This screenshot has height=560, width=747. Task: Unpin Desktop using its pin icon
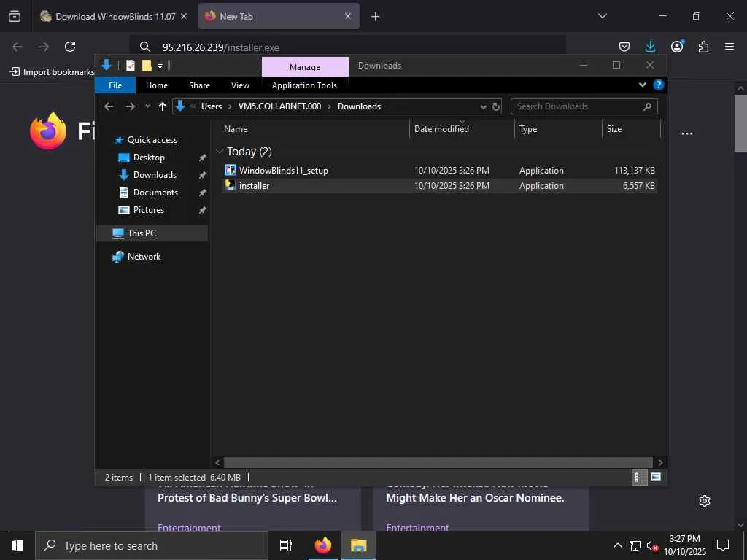point(203,157)
